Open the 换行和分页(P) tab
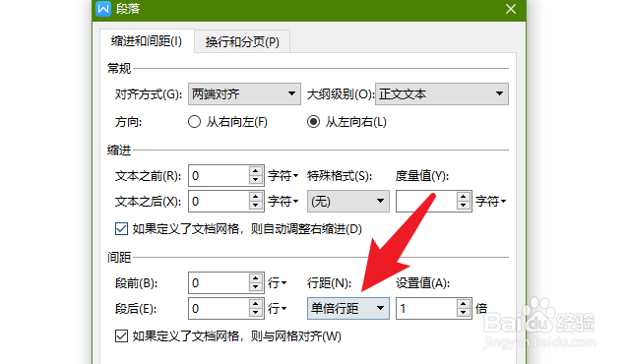The height and width of the screenshot is (364, 630). point(242,41)
